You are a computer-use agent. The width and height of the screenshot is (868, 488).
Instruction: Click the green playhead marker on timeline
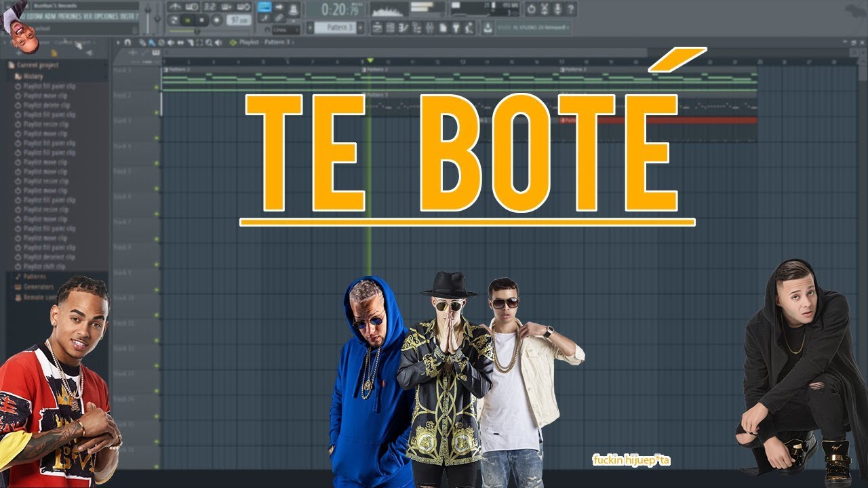tap(370, 61)
